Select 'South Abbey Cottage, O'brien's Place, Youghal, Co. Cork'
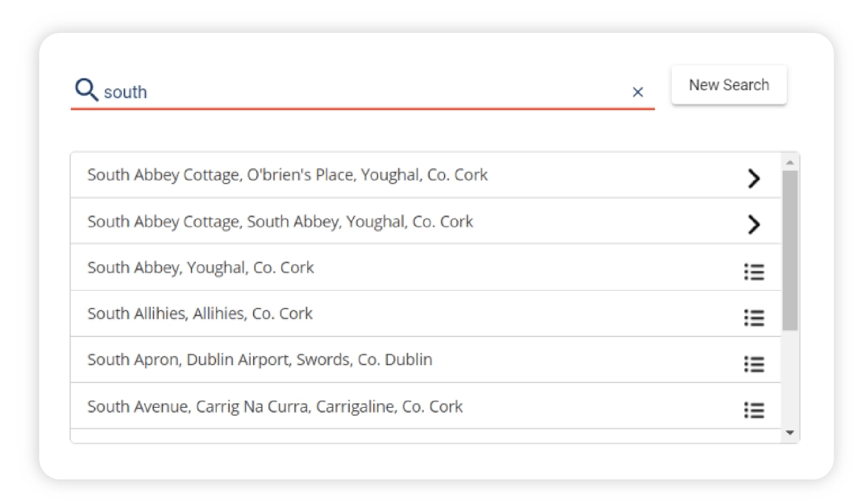 coord(426,175)
